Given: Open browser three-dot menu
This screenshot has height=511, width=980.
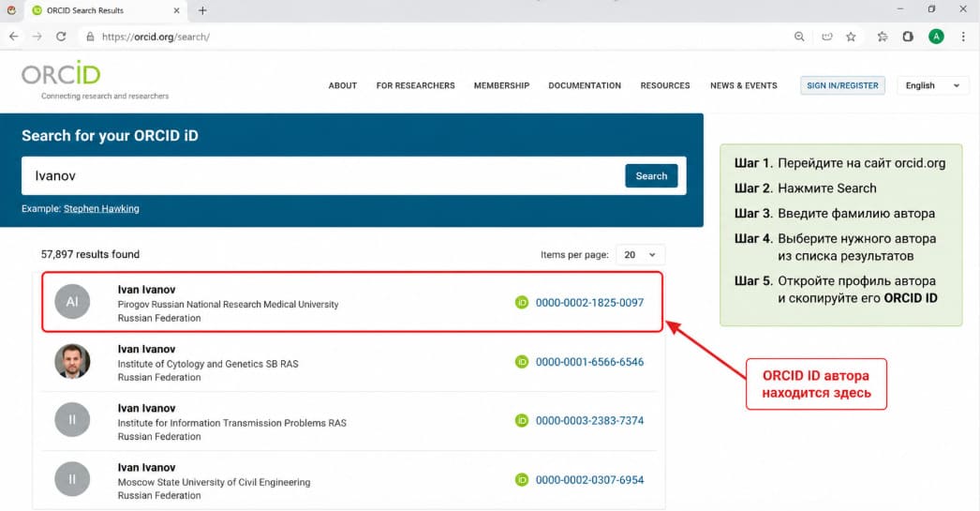Looking at the screenshot, I should [x=963, y=37].
